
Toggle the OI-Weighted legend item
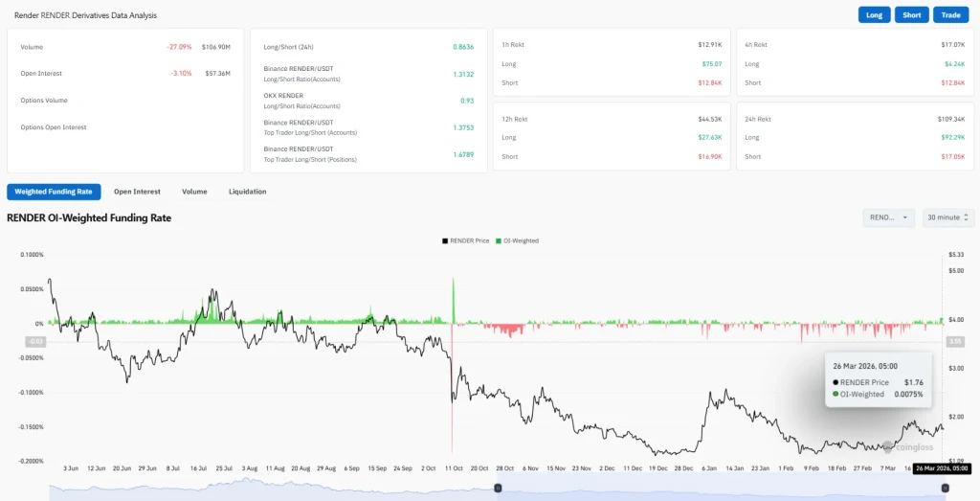517,240
